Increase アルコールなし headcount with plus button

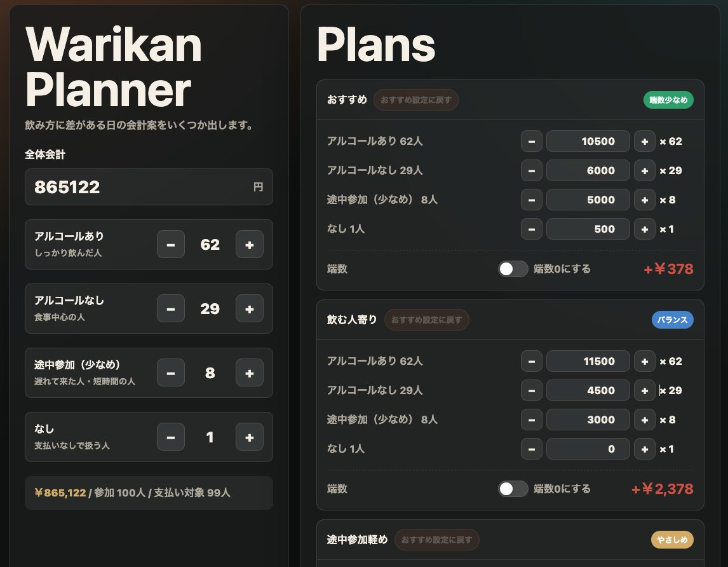pyautogui.click(x=249, y=308)
